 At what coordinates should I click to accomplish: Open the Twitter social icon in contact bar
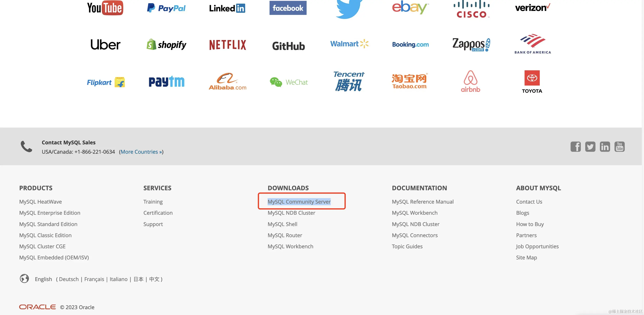pyautogui.click(x=590, y=147)
